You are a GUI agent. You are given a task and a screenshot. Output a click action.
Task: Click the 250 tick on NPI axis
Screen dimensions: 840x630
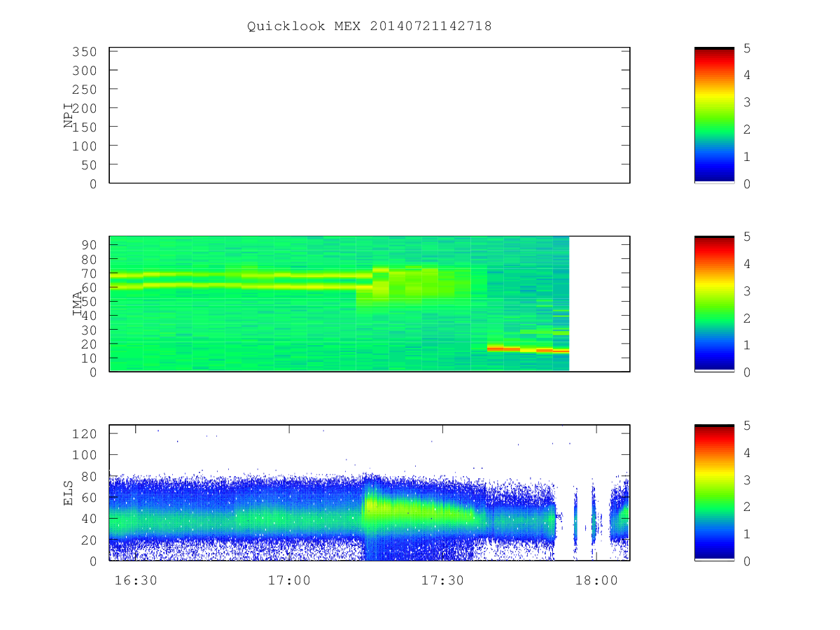[x=84, y=90]
